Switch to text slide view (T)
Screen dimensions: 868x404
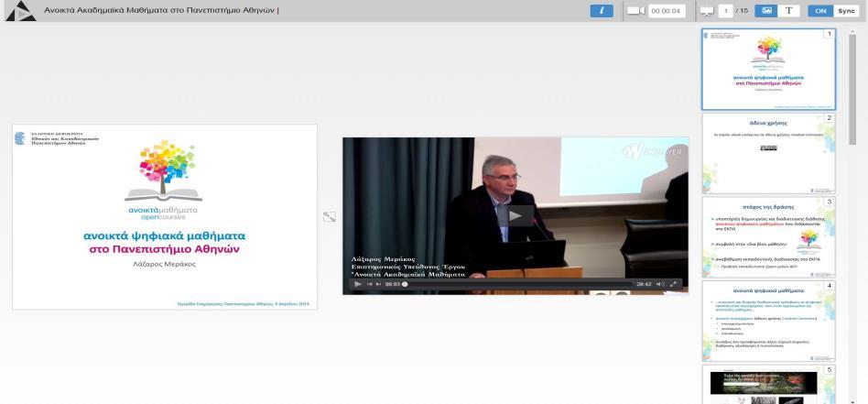coord(789,10)
